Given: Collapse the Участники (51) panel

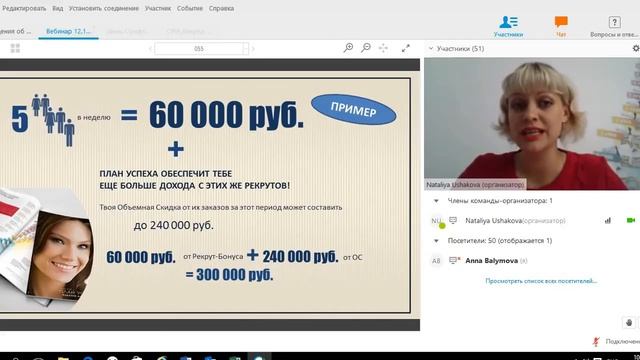Looking at the screenshot, I should point(431,49).
